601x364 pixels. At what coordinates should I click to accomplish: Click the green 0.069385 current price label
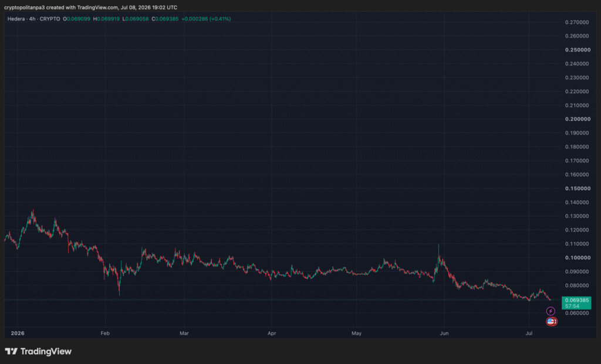point(576,300)
